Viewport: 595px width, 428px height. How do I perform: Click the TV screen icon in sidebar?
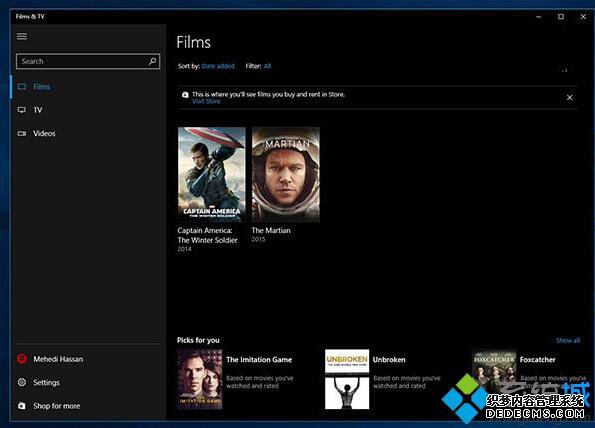click(x=22, y=110)
